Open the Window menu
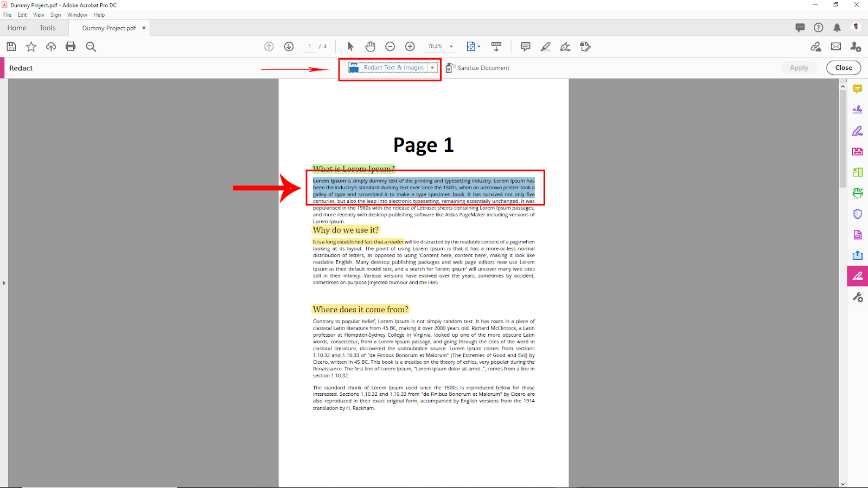The image size is (868, 488). click(x=77, y=15)
